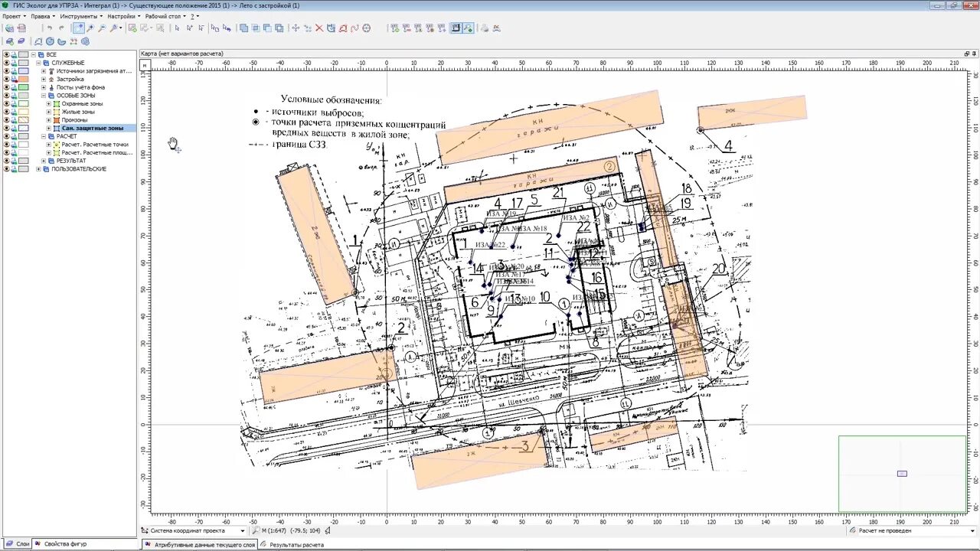This screenshot has width=980, height=551.
Task: Toggle visibility eye of Застройка layer
Action: [x=6, y=79]
